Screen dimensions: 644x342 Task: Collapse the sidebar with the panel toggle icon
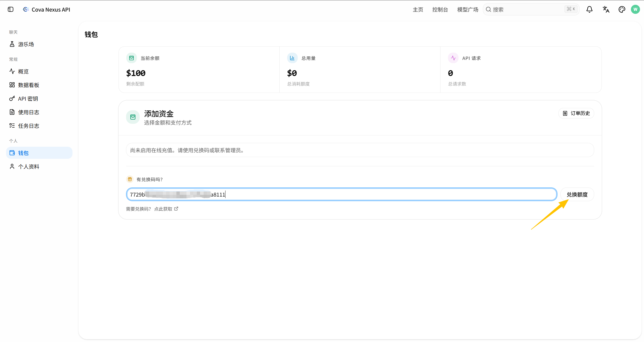click(x=11, y=10)
